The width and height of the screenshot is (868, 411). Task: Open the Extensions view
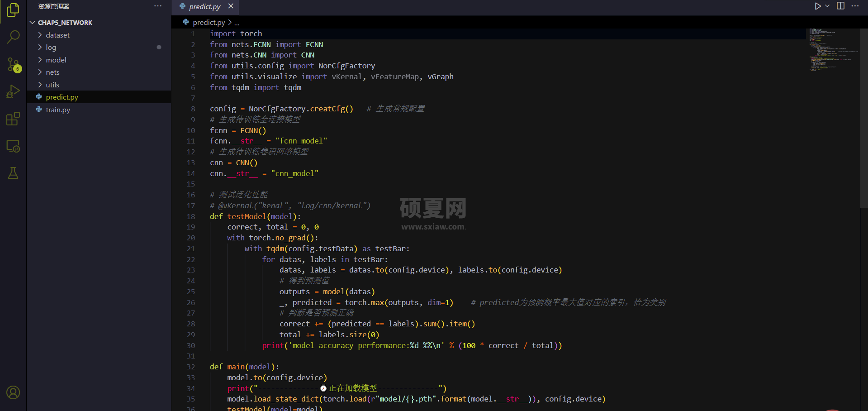[x=13, y=119]
